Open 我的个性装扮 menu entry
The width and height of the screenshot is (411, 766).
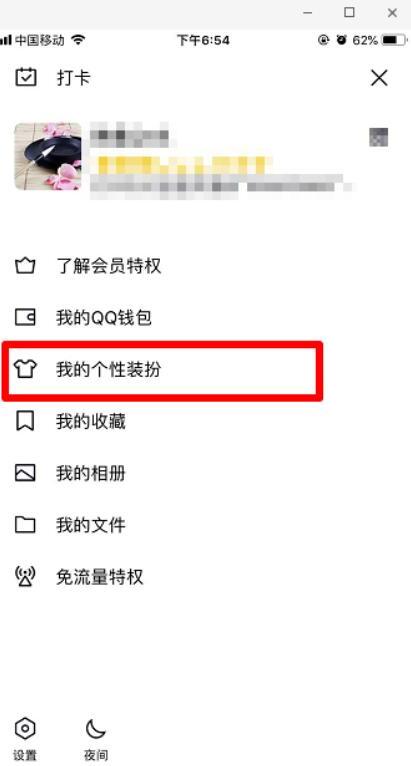coord(108,370)
